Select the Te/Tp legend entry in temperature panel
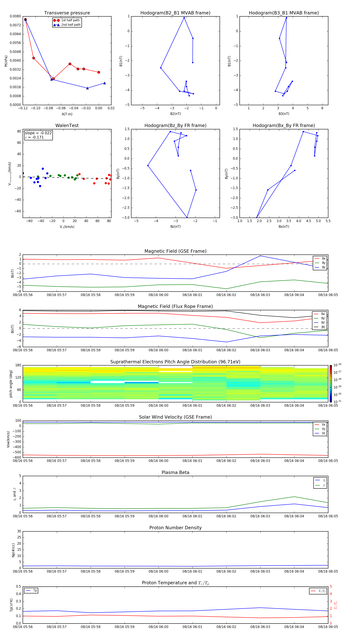351x644 pixels. click(318, 591)
